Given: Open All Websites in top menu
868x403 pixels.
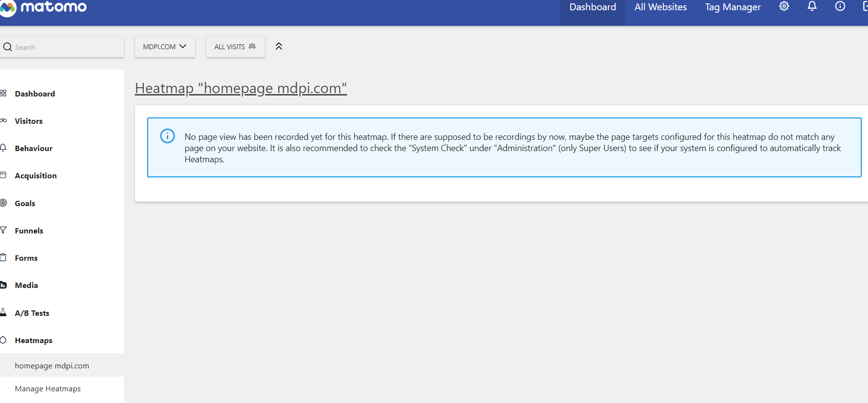Looking at the screenshot, I should [x=660, y=7].
